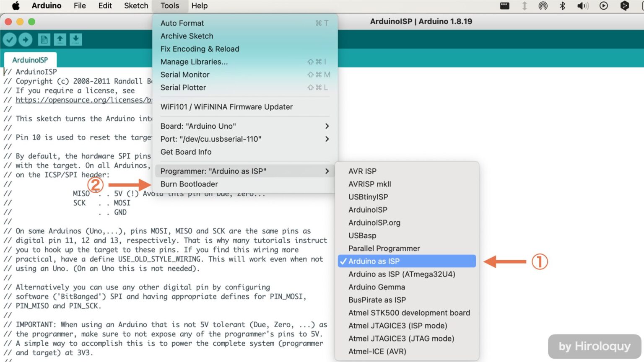Choose AVR ISP as the programmer
644x362 pixels.
(407, 171)
